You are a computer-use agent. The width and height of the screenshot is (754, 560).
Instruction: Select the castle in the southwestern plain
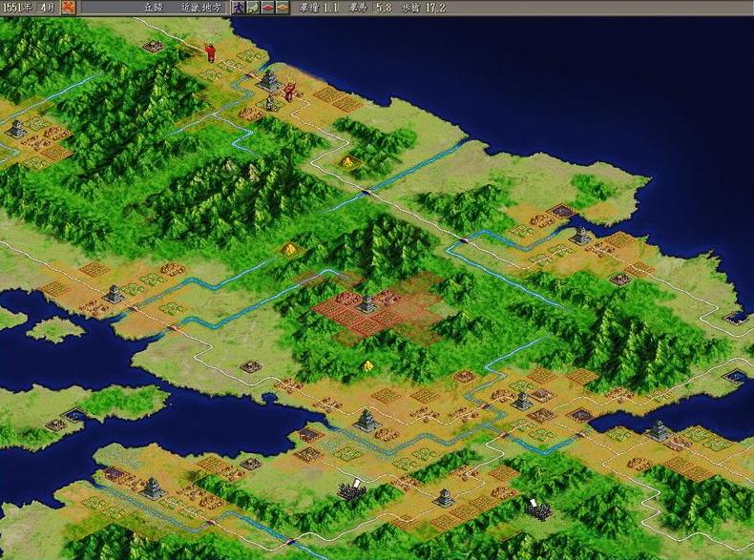[154, 487]
